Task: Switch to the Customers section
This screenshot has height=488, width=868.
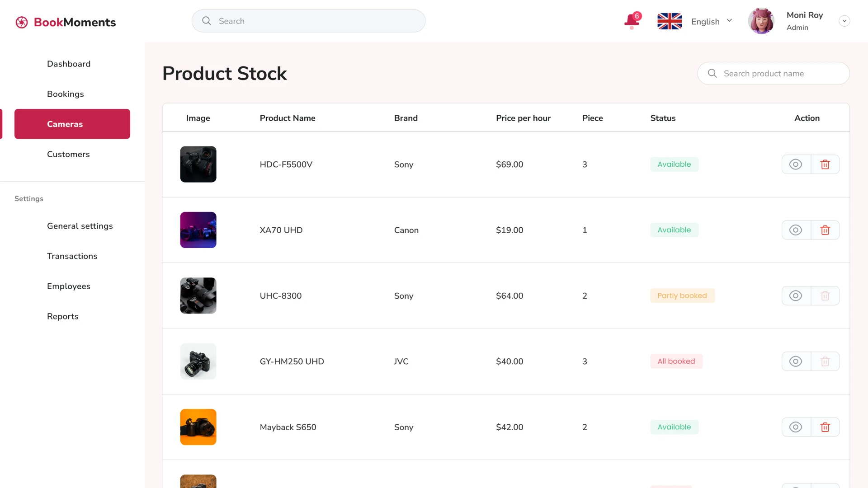Action: tap(68, 154)
